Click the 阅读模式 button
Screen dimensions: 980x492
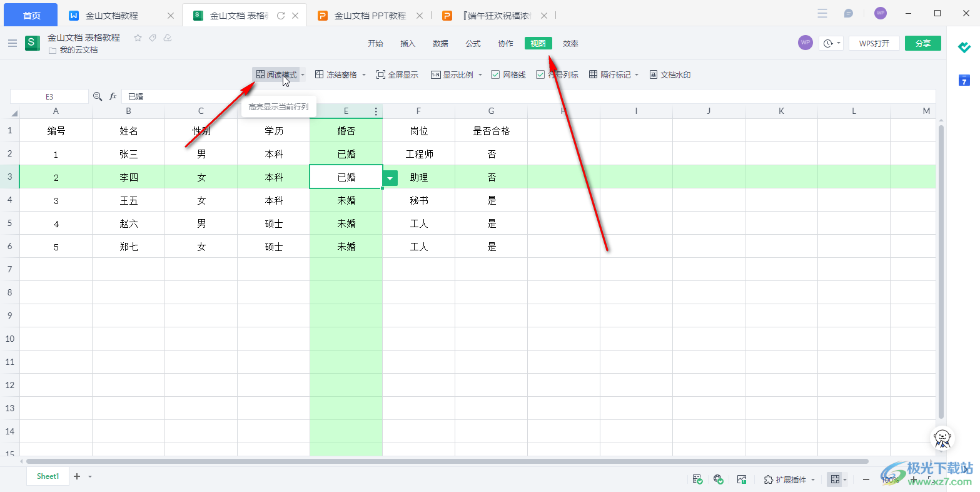point(276,74)
